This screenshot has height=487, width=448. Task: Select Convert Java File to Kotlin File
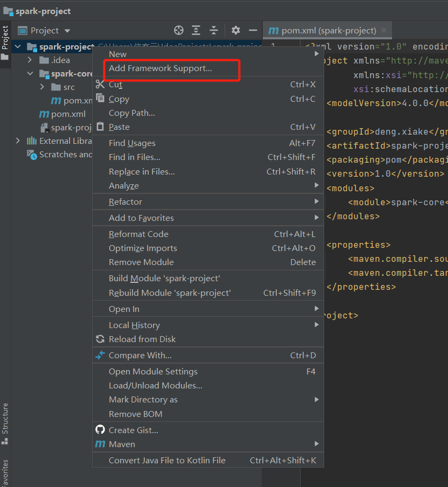point(208,460)
